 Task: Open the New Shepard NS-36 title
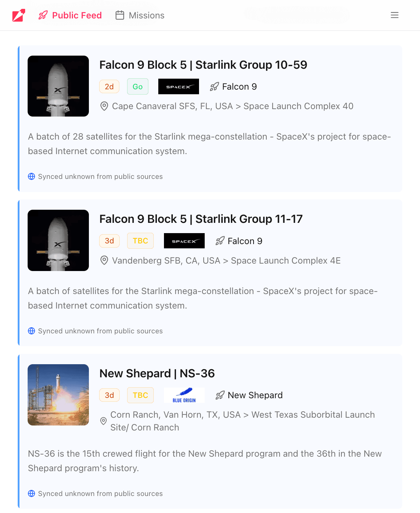pyautogui.click(x=157, y=373)
